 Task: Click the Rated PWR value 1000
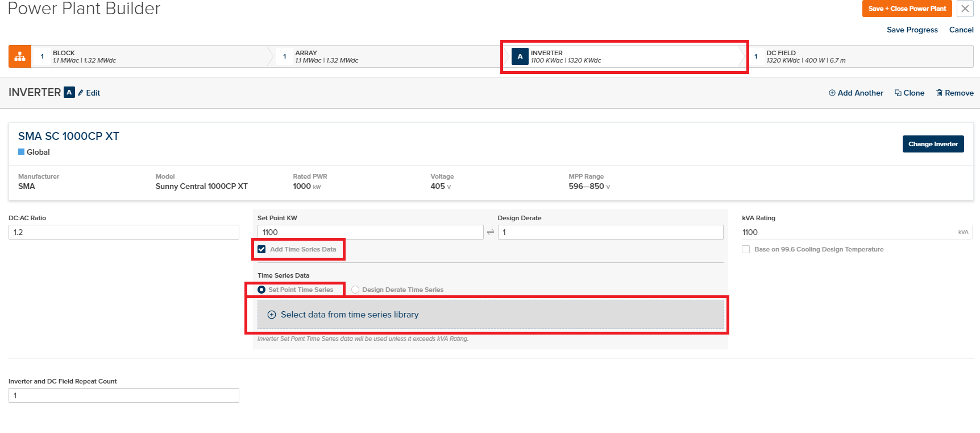302,186
